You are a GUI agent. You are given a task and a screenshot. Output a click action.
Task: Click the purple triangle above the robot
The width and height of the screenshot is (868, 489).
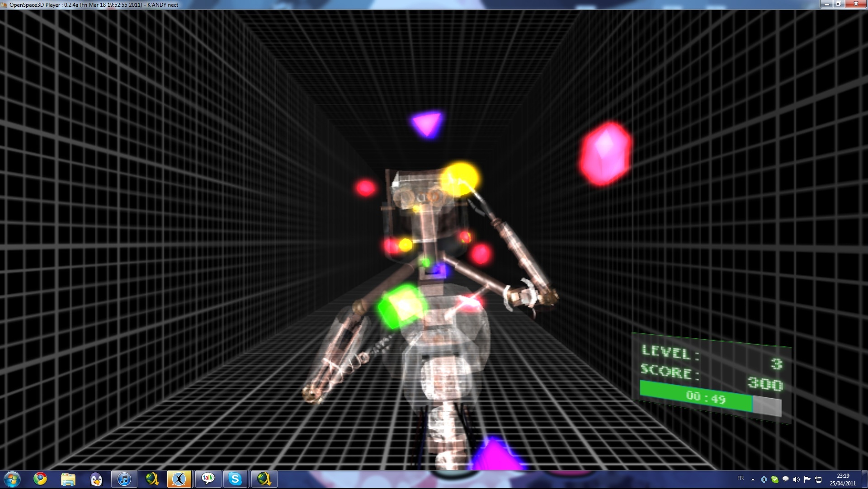[427, 123]
